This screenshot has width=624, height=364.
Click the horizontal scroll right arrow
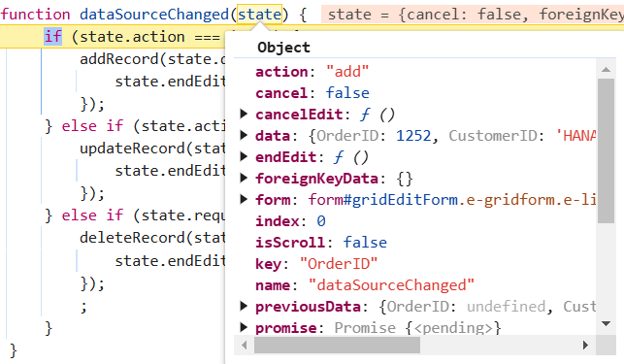585,345
